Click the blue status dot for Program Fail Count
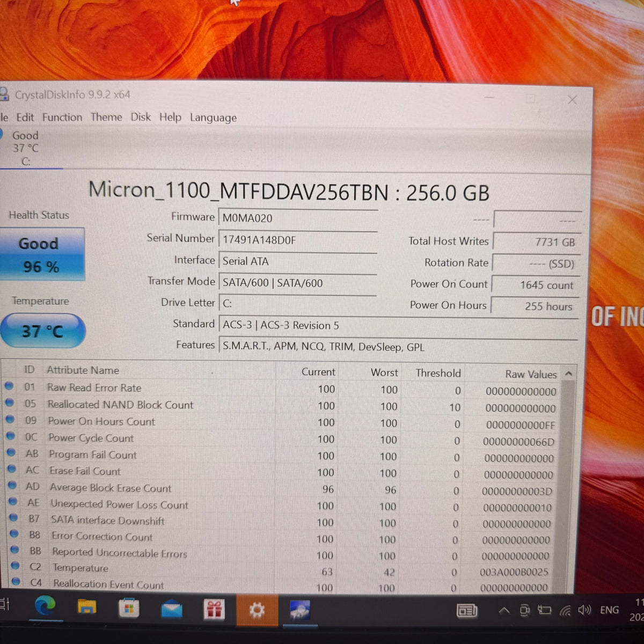 coord(11,452)
